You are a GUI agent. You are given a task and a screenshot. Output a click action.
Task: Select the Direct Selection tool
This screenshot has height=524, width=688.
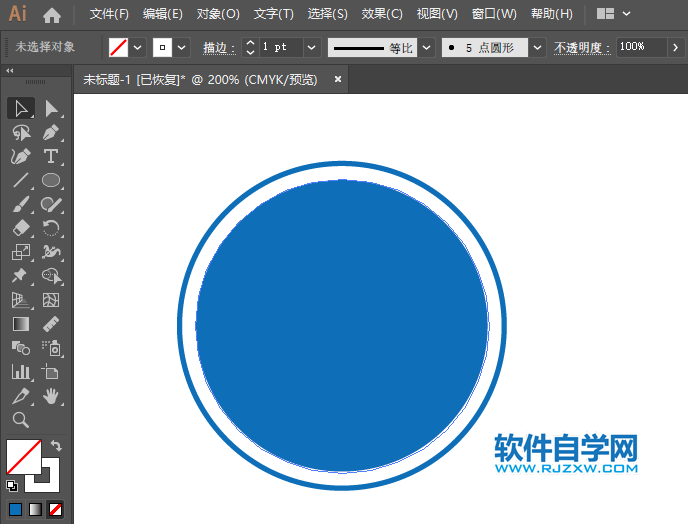click(51, 108)
